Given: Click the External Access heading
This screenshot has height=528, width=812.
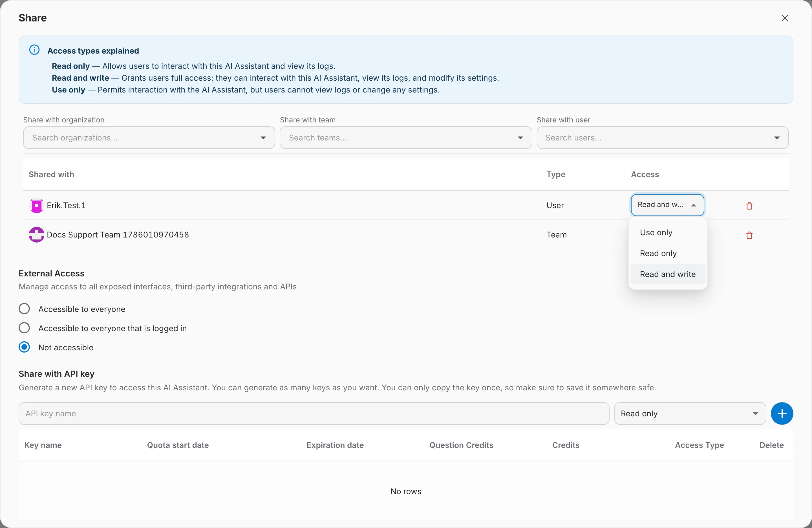Looking at the screenshot, I should tap(52, 273).
